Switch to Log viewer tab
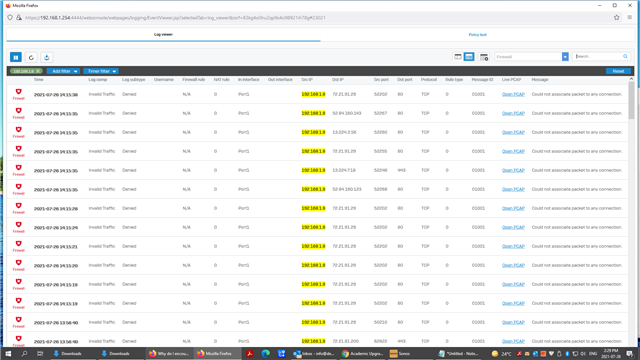This screenshot has width=640, height=360. (163, 34)
